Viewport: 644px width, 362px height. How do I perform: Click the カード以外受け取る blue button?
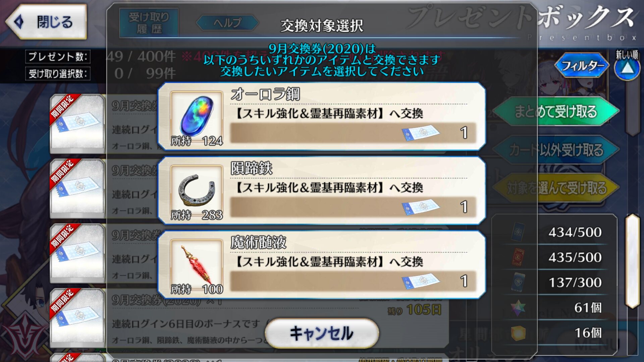click(556, 150)
